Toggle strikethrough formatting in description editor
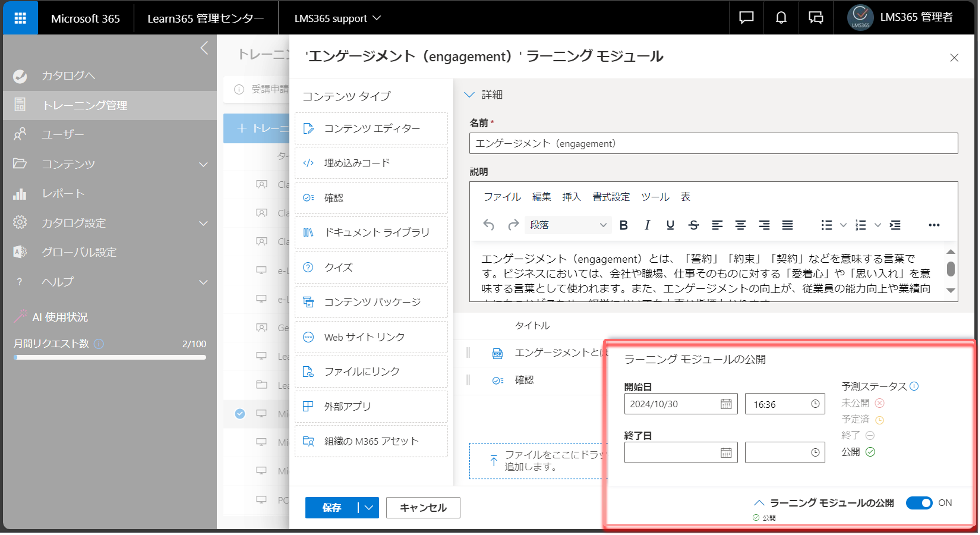980x535 pixels. [x=694, y=225]
